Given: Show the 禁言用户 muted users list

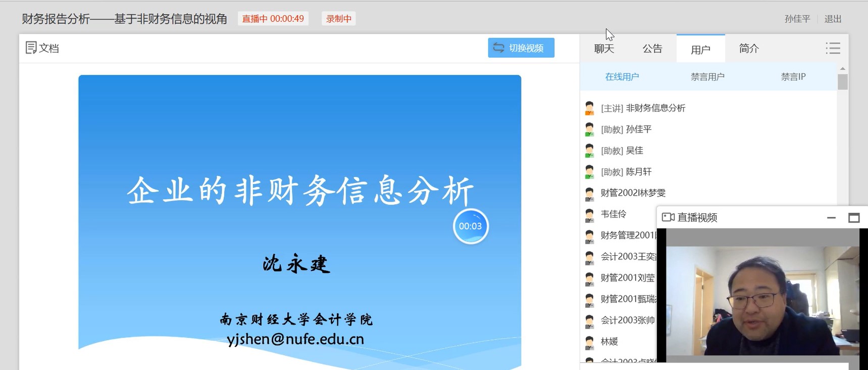Looking at the screenshot, I should tap(707, 77).
